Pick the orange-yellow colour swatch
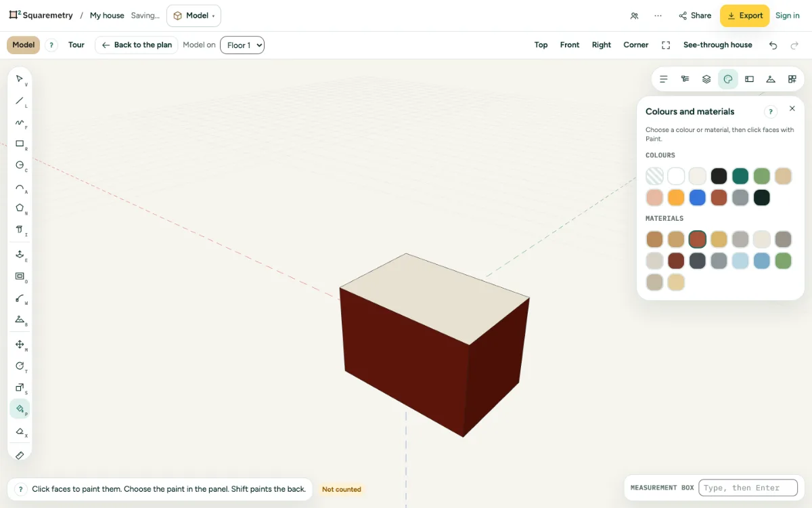812x508 pixels. [676, 198]
